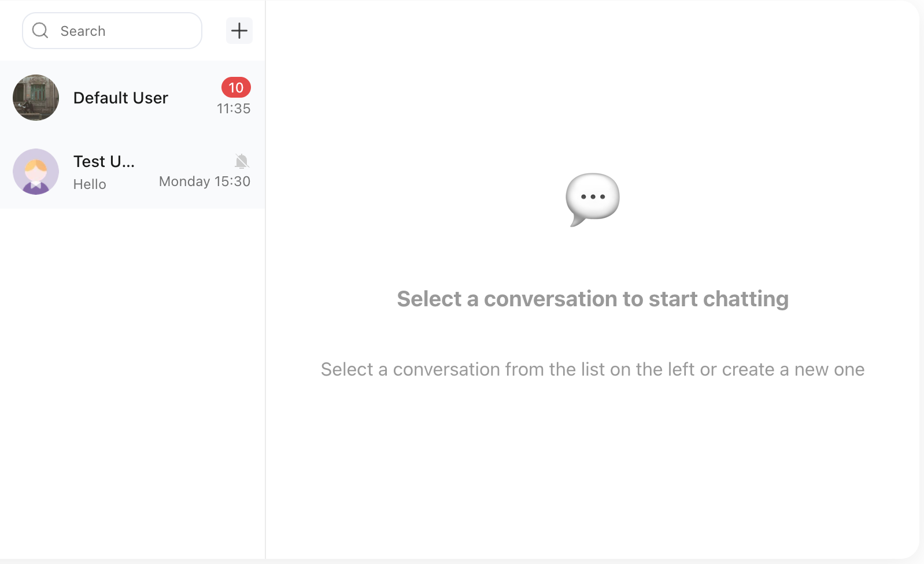Click the Test User cartoon avatar
Viewport: 924px width, 564px height.
36,172
